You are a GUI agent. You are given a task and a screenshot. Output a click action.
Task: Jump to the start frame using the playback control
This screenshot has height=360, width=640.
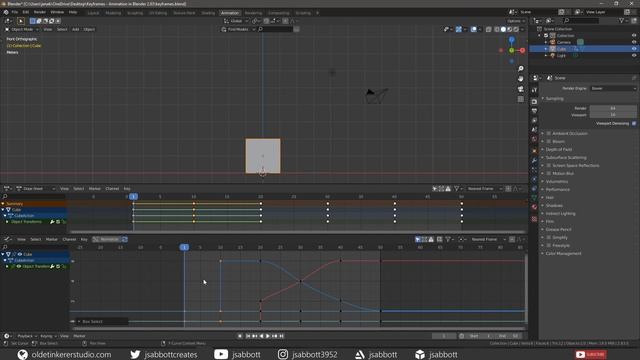[248, 336]
